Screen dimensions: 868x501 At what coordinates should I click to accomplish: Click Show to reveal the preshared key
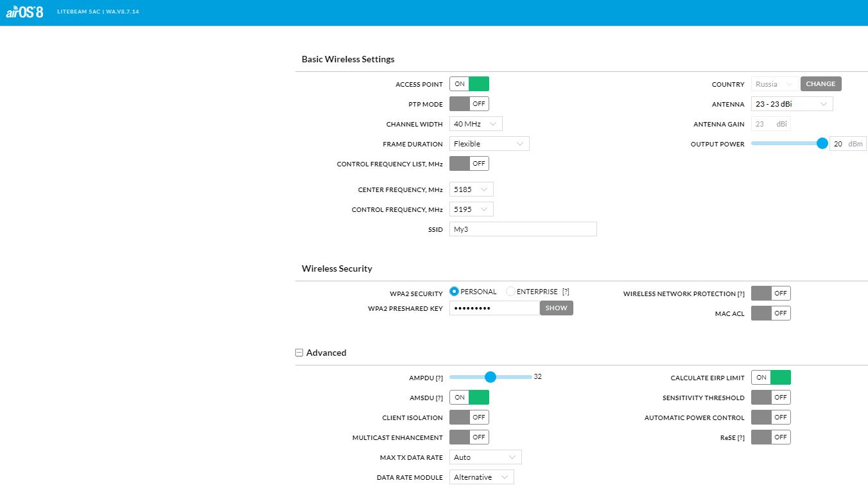[556, 308]
